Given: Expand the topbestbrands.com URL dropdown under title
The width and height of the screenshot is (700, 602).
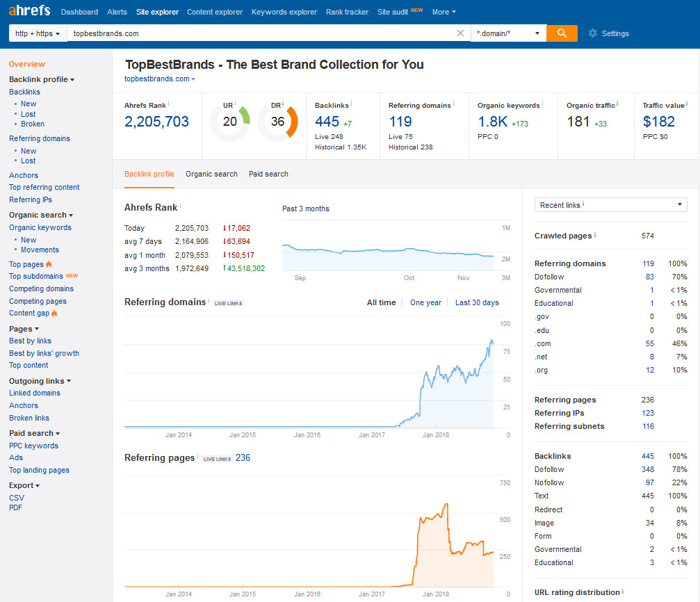Looking at the screenshot, I should 160,79.
